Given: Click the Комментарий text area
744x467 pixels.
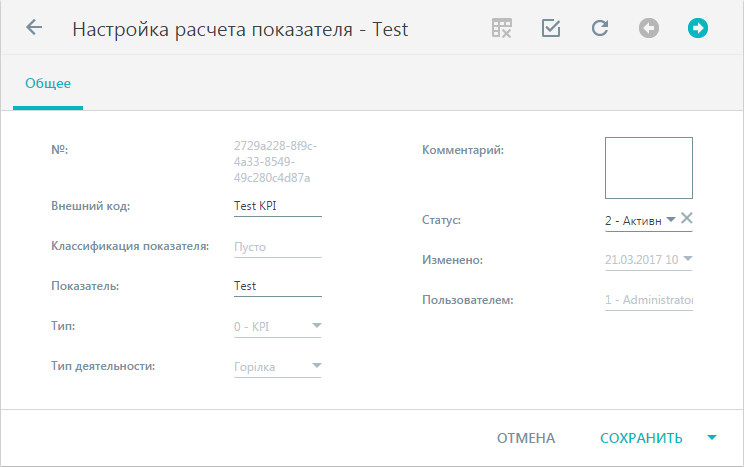Looking at the screenshot, I should click(x=649, y=168).
